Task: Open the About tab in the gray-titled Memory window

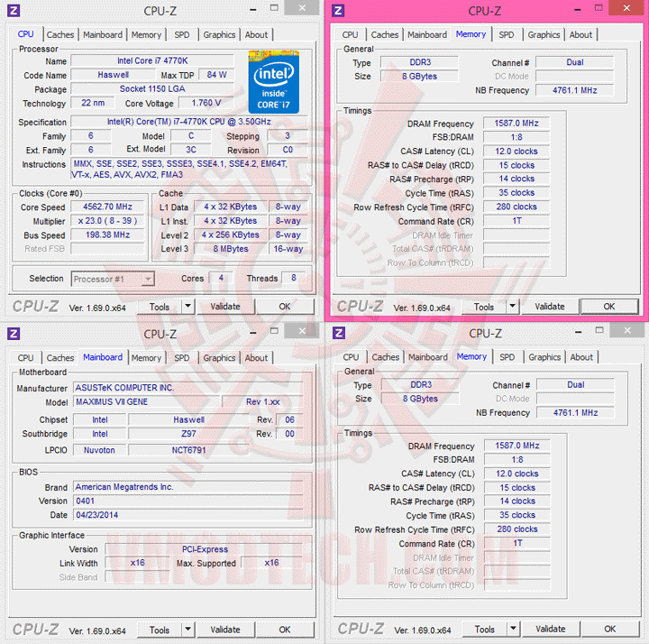Action: (x=581, y=357)
